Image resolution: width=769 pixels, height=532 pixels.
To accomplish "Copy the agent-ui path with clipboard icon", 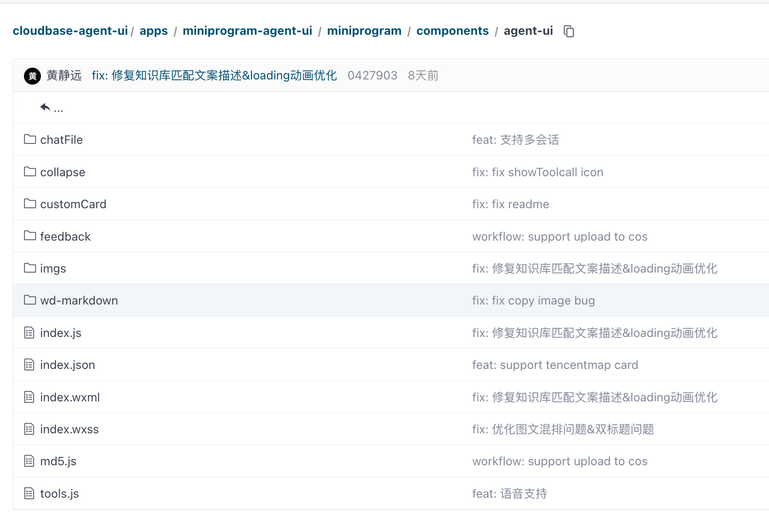I will (569, 31).
